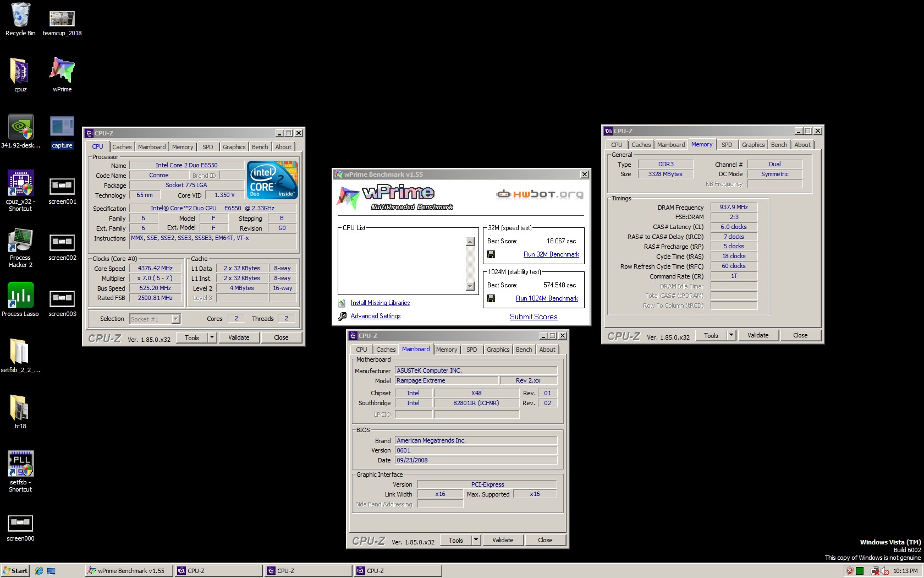Click Advanced Settings link
Image resolution: width=924 pixels, height=578 pixels.
click(x=376, y=316)
